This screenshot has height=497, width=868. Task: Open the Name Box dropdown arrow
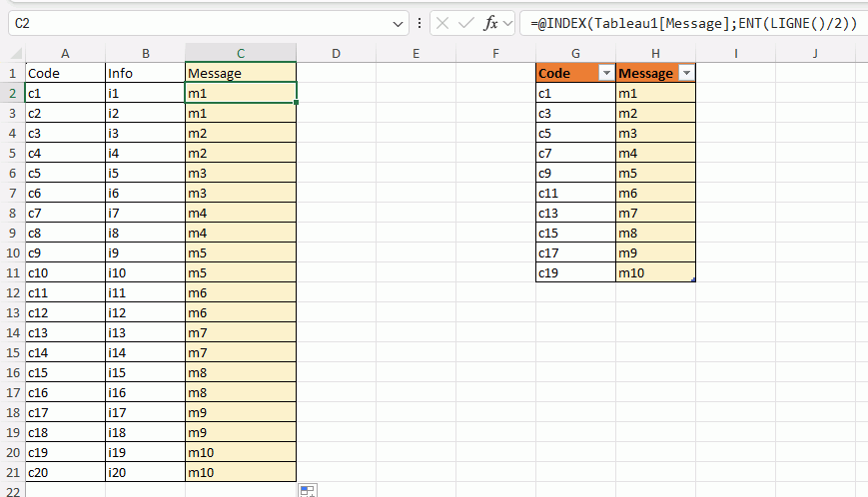pyautogui.click(x=399, y=23)
